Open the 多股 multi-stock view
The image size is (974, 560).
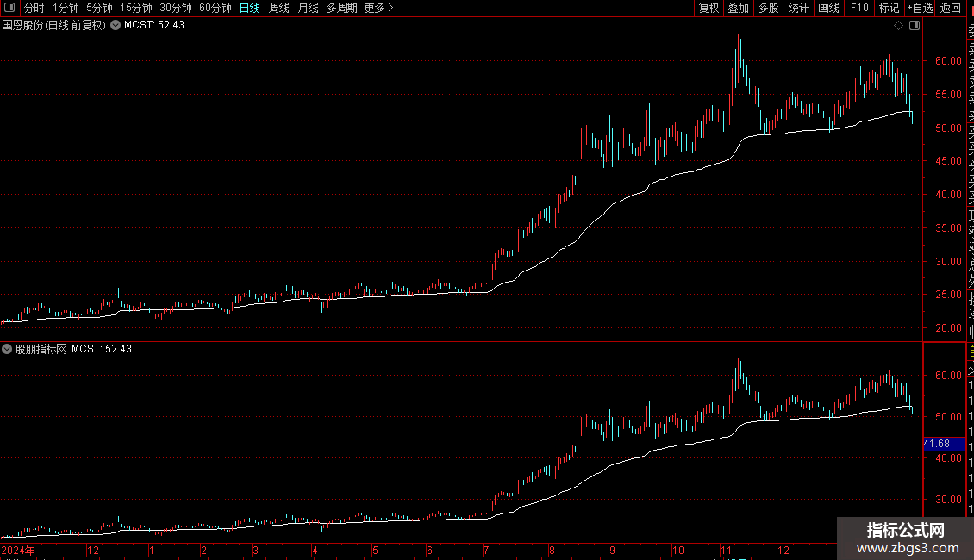(768, 8)
